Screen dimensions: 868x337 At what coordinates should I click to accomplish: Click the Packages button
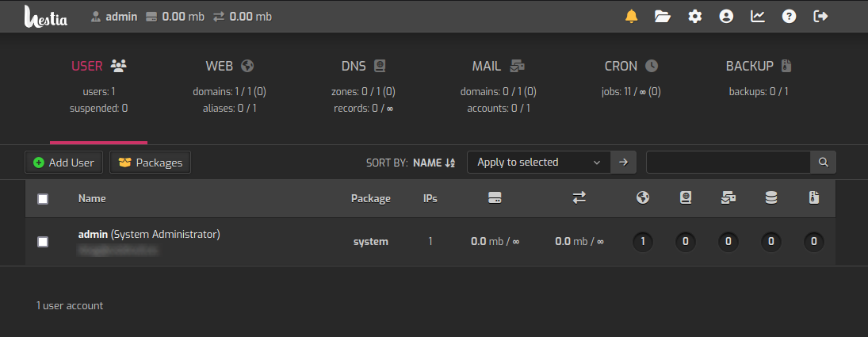[x=150, y=163]
